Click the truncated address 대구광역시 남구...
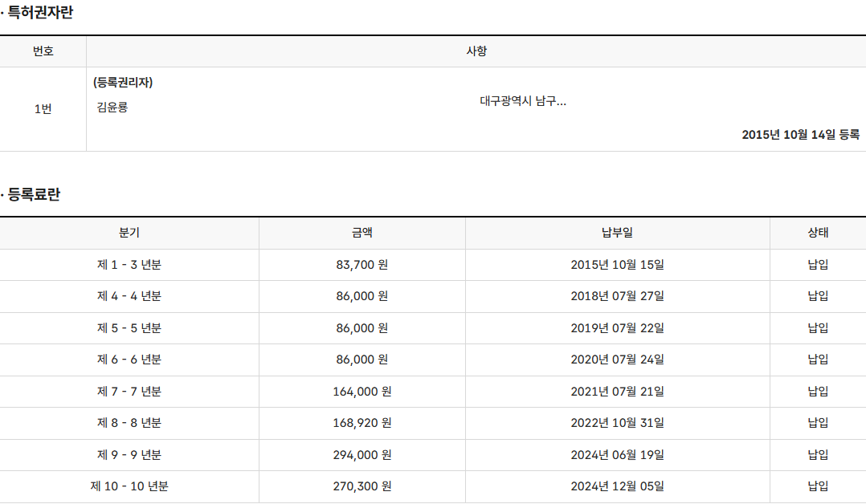 (x=523, y=102)
